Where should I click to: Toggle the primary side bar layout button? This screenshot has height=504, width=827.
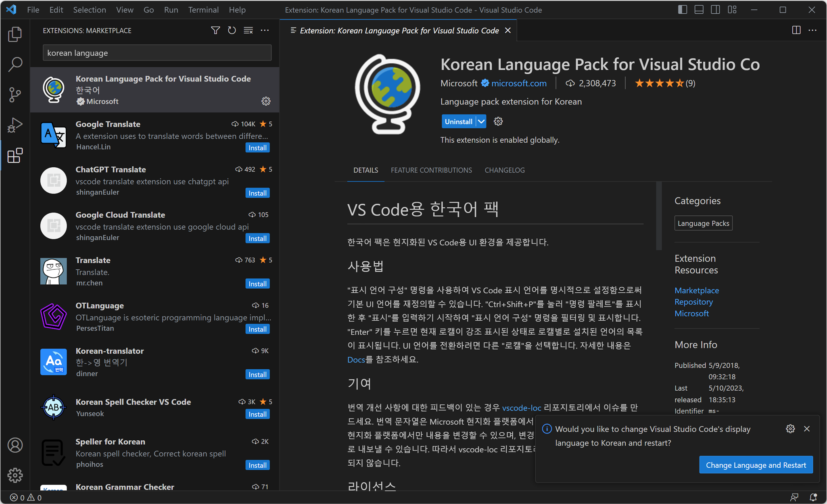682,10
